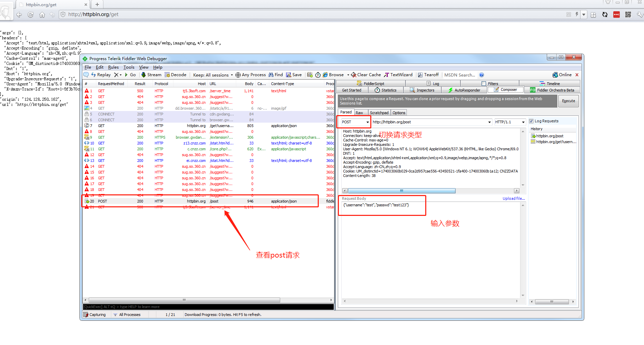This screenshot has width=644, height=345.
Task: Switch to the Statistics tab
Action: (x=386, y=90)
